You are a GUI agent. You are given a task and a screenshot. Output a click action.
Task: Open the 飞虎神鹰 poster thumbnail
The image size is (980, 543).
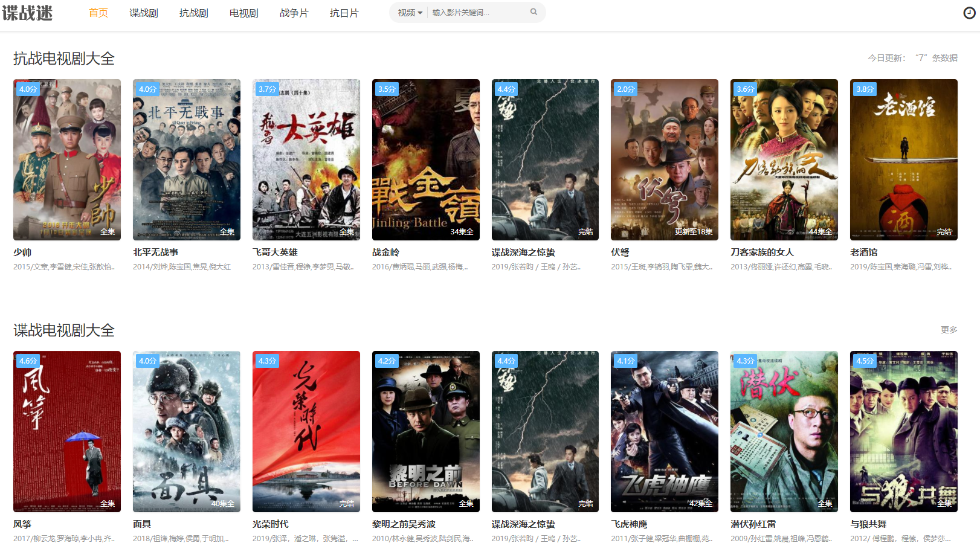(665, 431)
